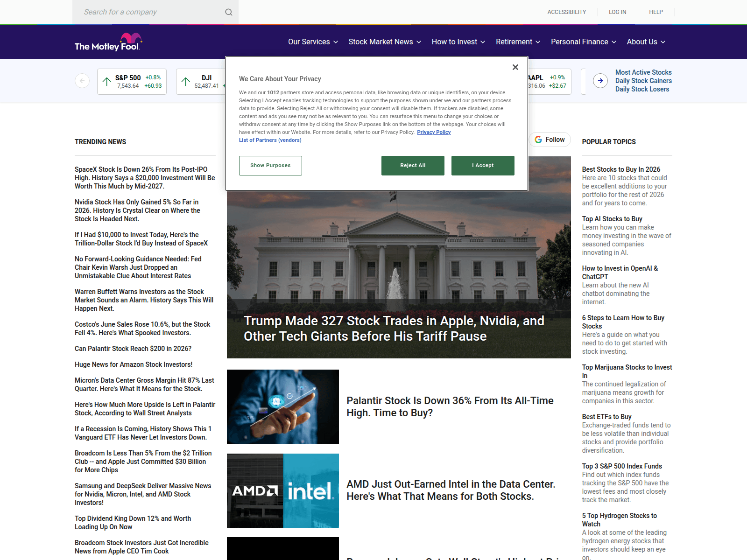Open Daily Stock Gainers link

point(643,81)
